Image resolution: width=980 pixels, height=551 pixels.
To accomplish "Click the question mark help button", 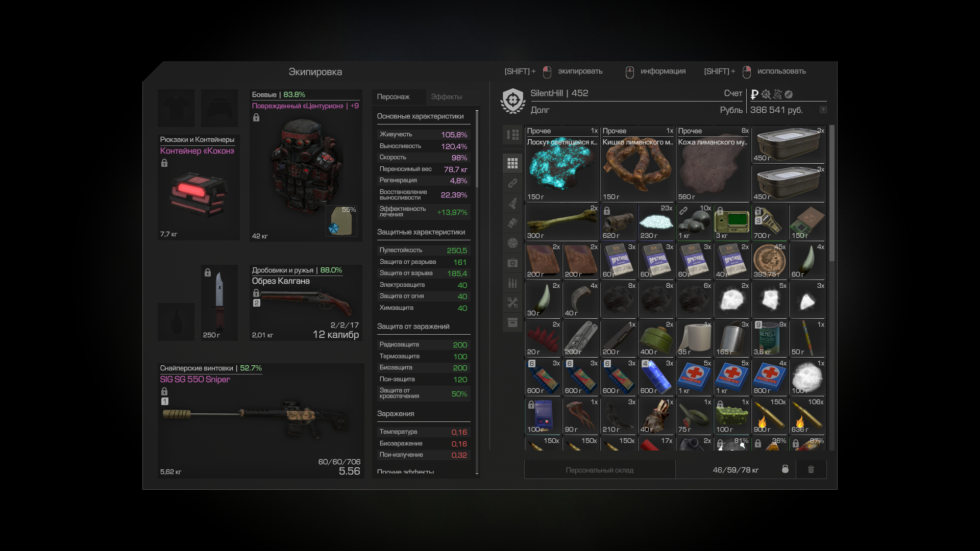I will pyautogui.click(x=823, y=110).
